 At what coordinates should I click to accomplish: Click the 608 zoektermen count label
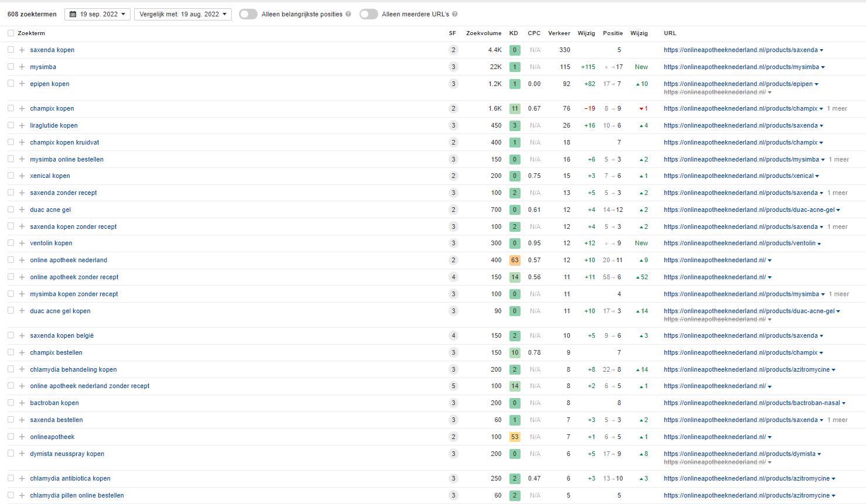click(x=32, y=14)
